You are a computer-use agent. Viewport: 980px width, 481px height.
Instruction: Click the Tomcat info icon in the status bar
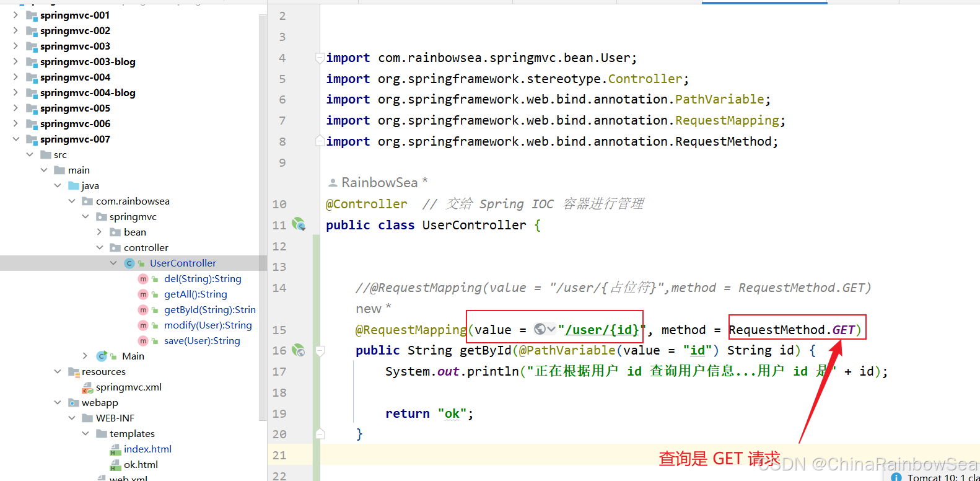896,477
